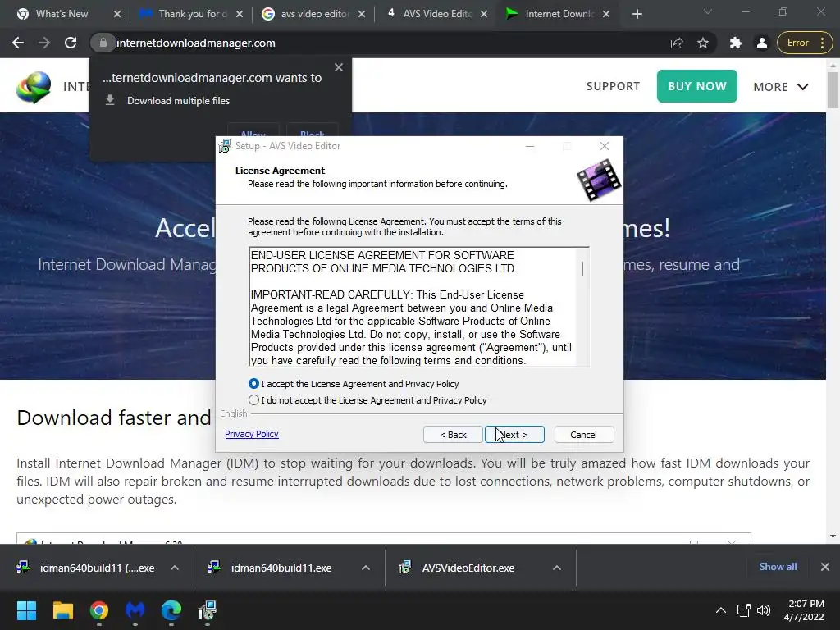Open the Chrome three-dot menu
The width and height of the screenshot is (840, 630).
pyautogui.click(x=823, y=43)
